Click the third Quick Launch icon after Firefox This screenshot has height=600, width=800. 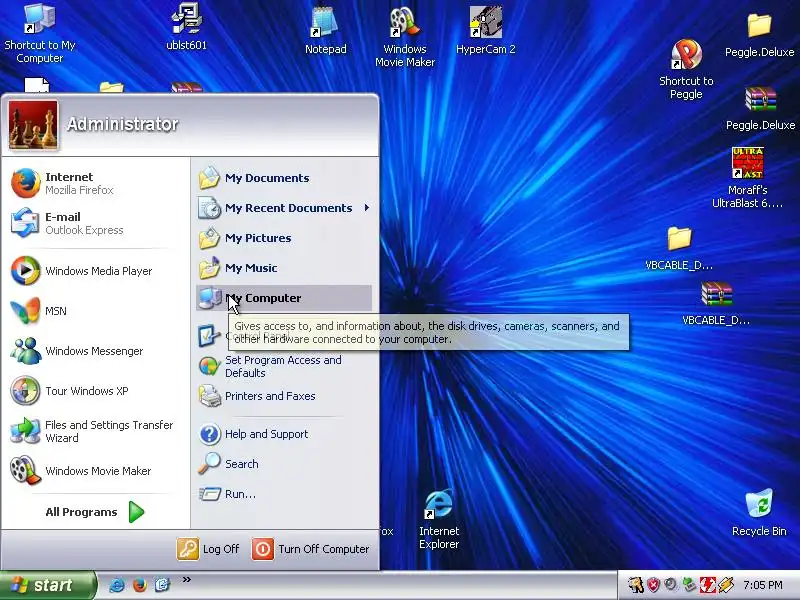point(162,585)
